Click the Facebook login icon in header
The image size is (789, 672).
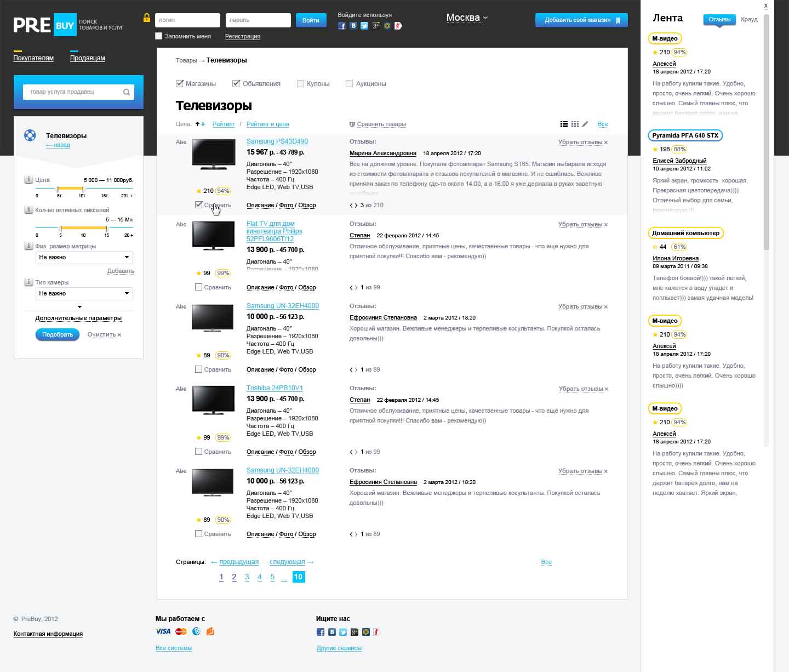point(342,26)
